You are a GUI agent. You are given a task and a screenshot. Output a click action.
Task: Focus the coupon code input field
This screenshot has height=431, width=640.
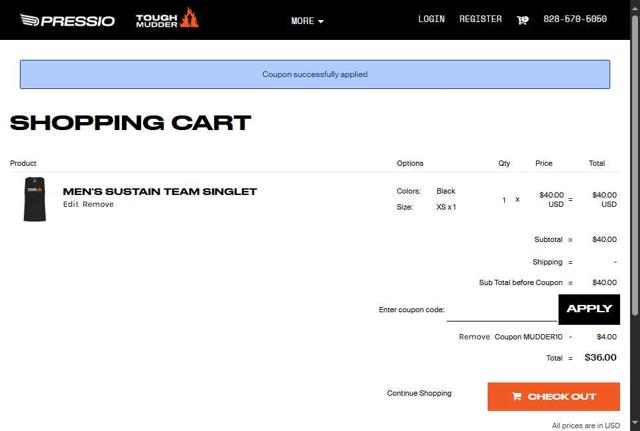pyautogui.click(x=502, y=311)
